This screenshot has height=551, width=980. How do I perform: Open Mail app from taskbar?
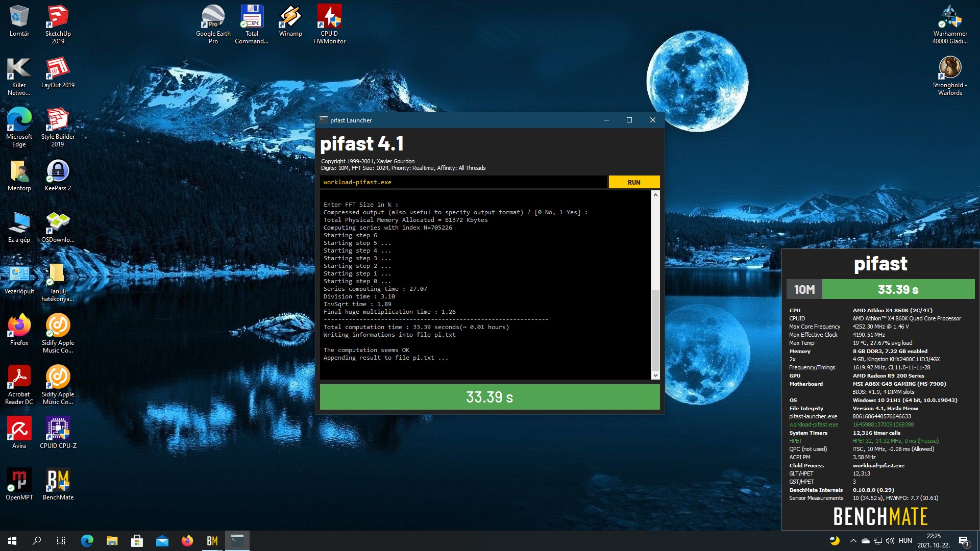point(162,541)
